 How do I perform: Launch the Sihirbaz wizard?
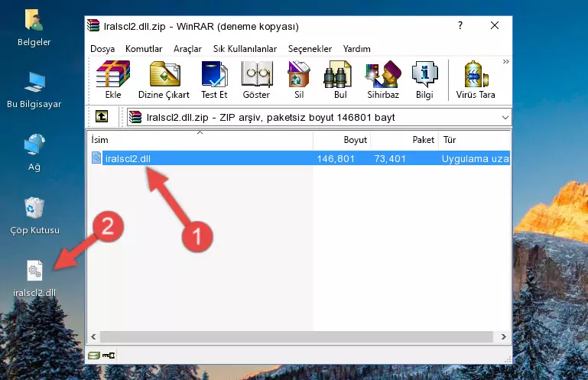(383, 80)
